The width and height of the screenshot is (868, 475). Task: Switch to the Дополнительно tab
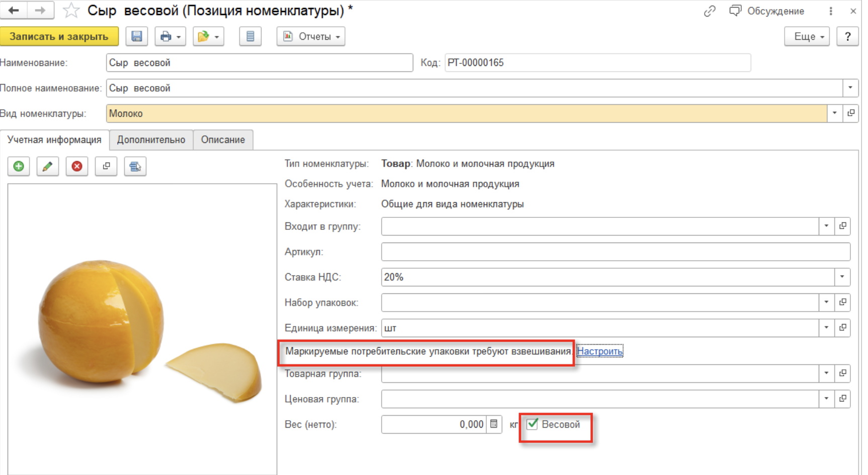(x=151, y=140)
